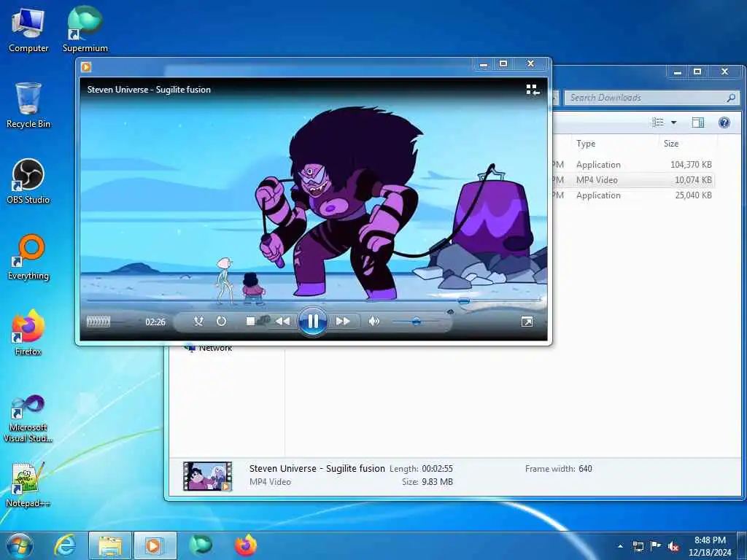Click the Frame width 640 detail
Image resolution: width=747 pixels, height=560 pixels.
(x=558, y=469)
